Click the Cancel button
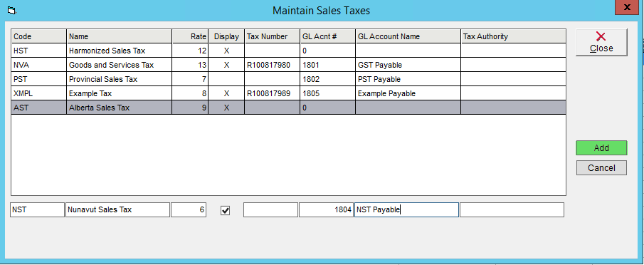This screenshot has width=644, height=265. point(601,167)
